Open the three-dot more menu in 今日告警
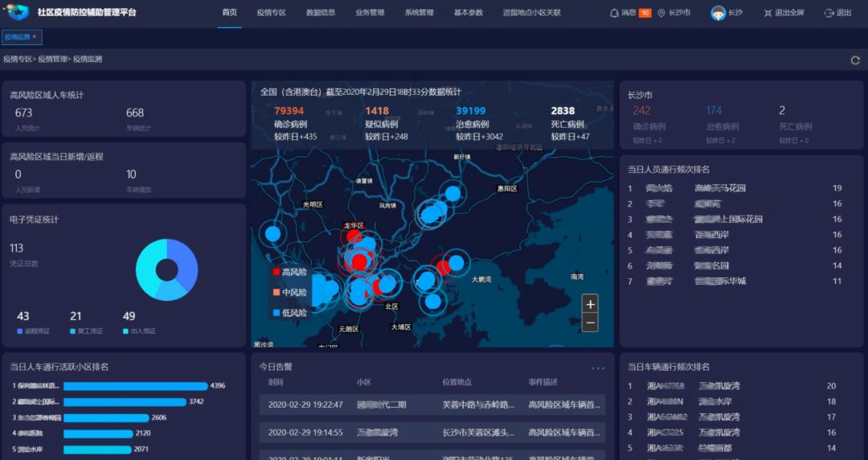868x460 pixels. pos(598,368)
